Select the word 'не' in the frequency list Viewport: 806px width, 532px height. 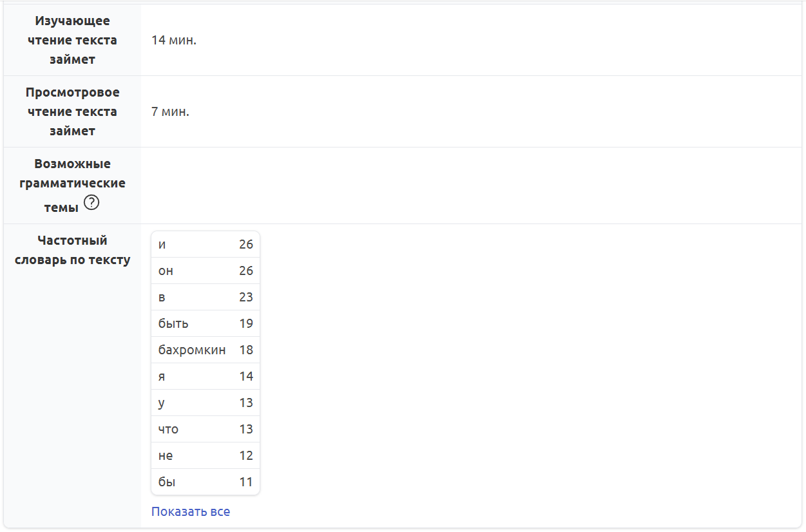pyautogui.click(x=166, y=456)
